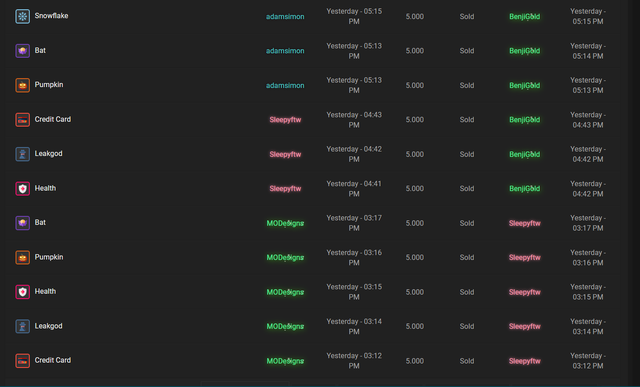This screenshot has width=640, height=387.
Task: Click the Sold status in the Snowflake row
Action: (x=467, y=17)
